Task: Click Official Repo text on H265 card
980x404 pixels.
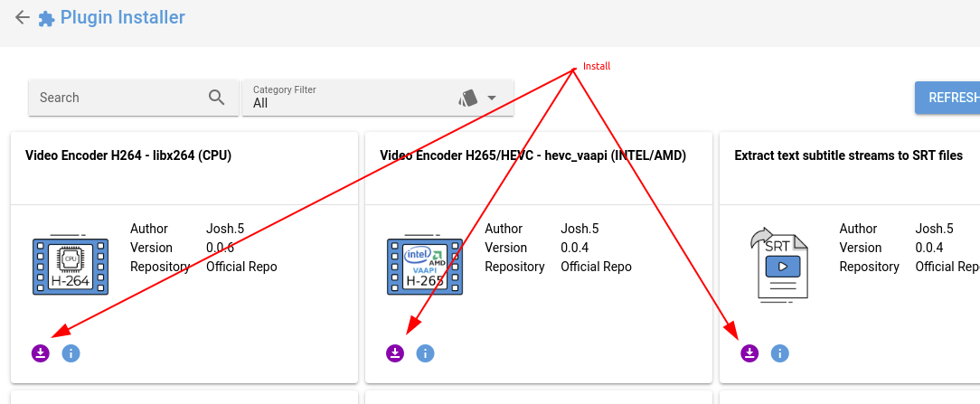Action: point(597,267)
